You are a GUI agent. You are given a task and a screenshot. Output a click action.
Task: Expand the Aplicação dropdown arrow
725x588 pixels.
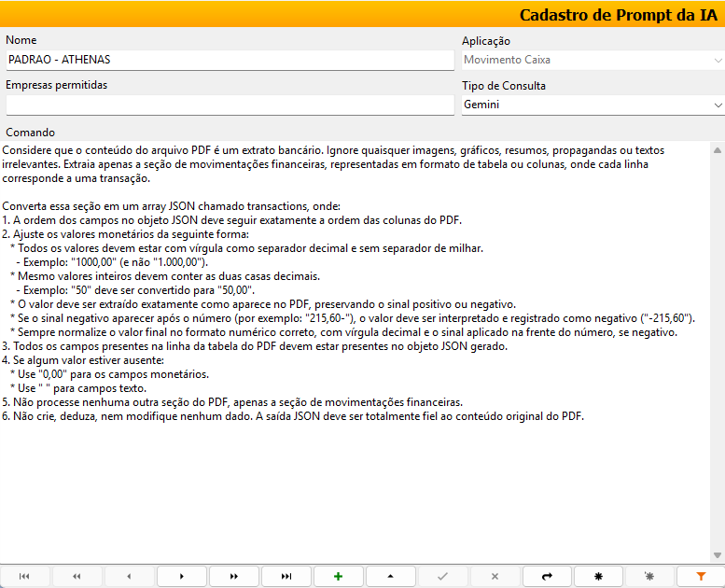click(717, 61)
